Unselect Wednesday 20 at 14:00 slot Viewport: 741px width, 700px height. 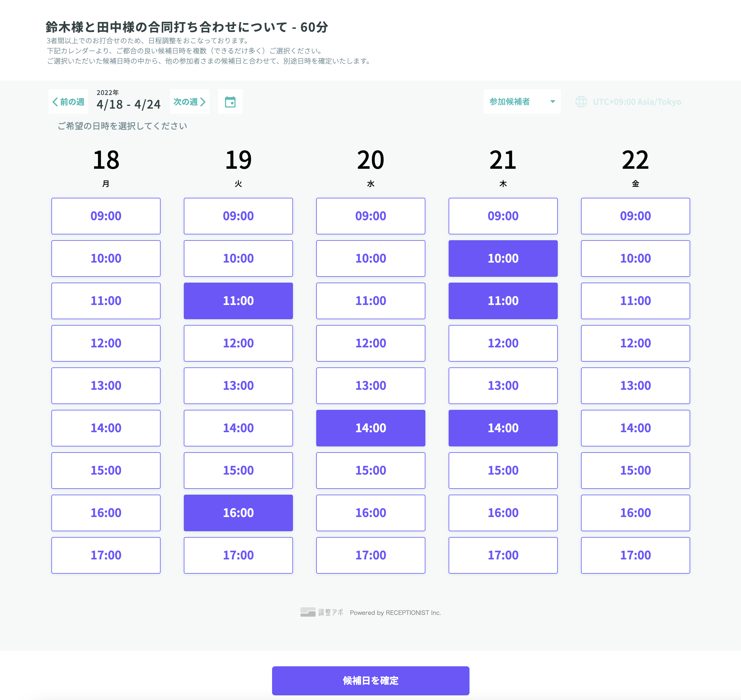pos(370,428)
